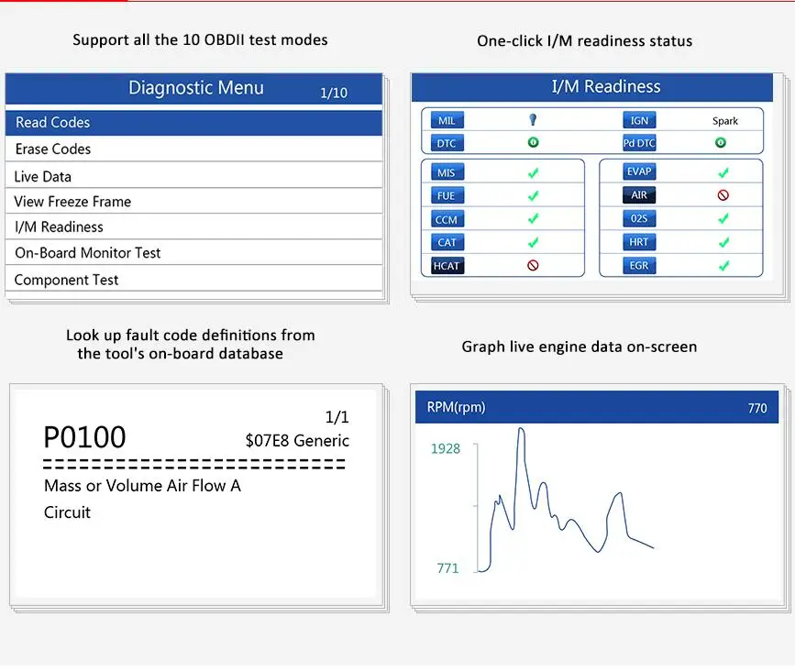Select Read Codes in the Diagnostic Menu
Viewport: 795px width, 672px height.
coord(193,123)
